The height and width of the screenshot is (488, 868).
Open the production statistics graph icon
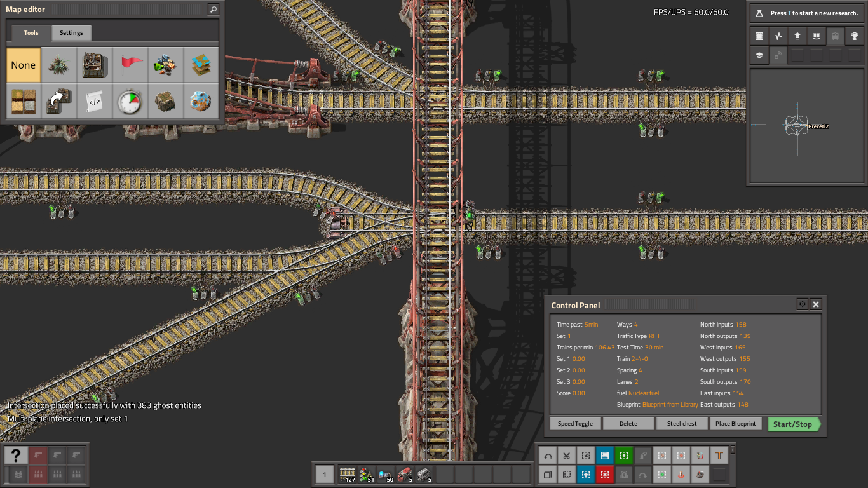[x=778, y=37]
